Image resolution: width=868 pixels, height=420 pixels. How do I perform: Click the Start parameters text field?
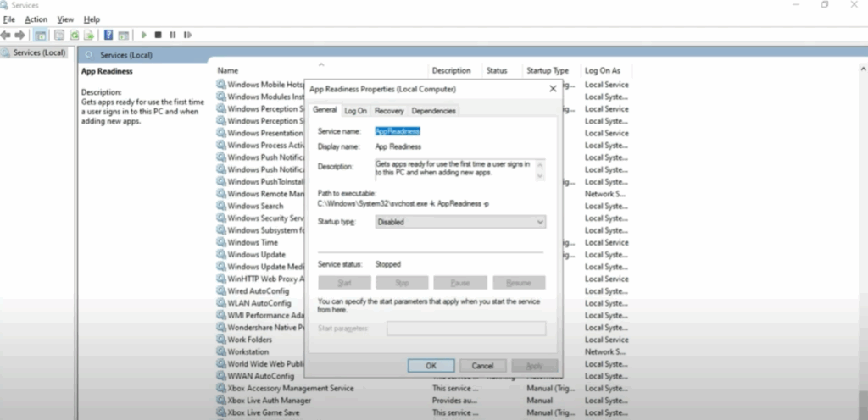click(466, 329)
